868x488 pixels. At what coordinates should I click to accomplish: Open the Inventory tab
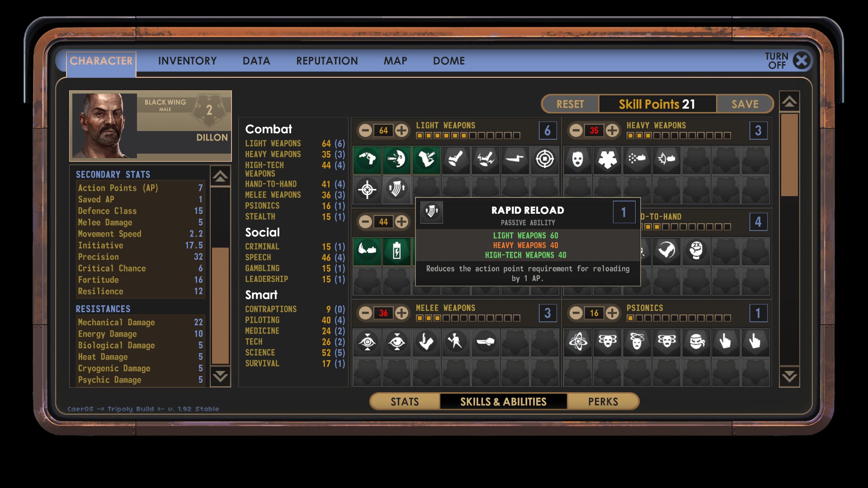[x=187, y=61]
